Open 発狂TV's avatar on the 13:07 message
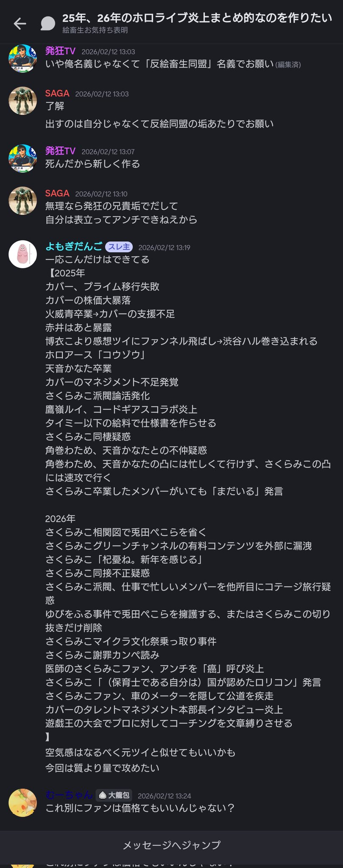Image resolution: width=343 pixels, height=868 pixels. tap(23, 159)
